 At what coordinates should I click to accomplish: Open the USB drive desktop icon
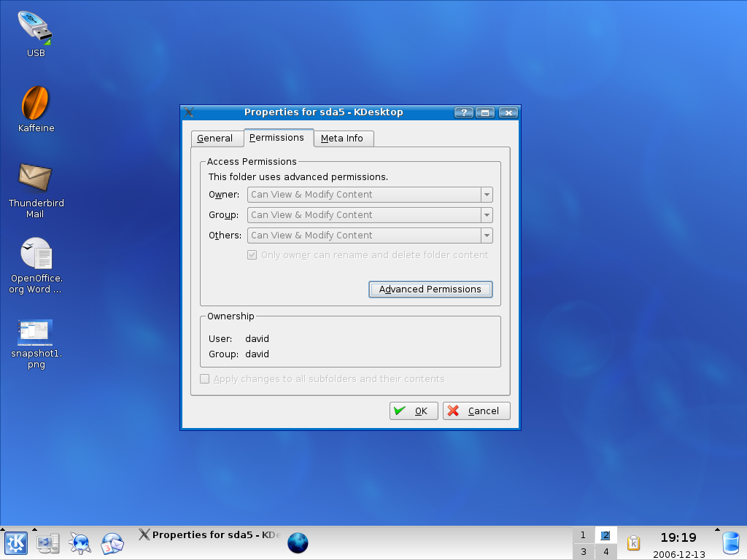pyautogui.click(x=35, y=29)
